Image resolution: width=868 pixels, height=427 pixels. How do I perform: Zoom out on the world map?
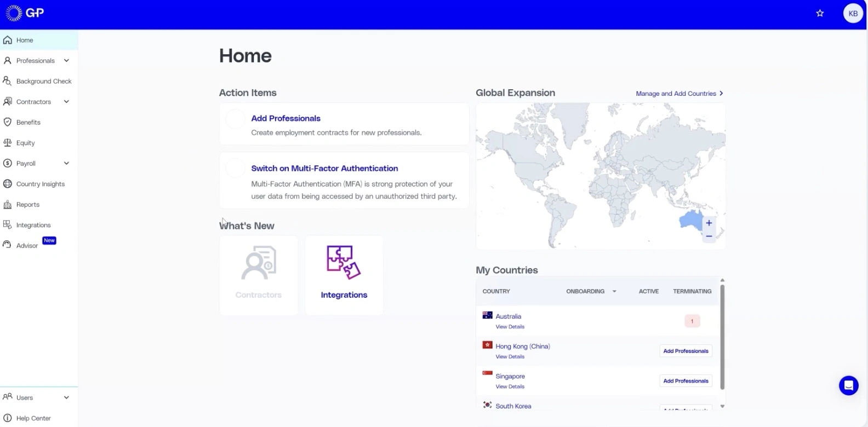pyautogui.click(x=709, y=236)
